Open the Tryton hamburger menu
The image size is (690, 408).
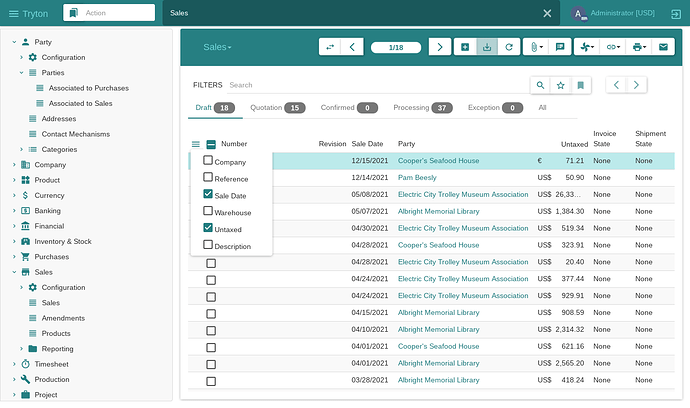[x=14, y=14]
